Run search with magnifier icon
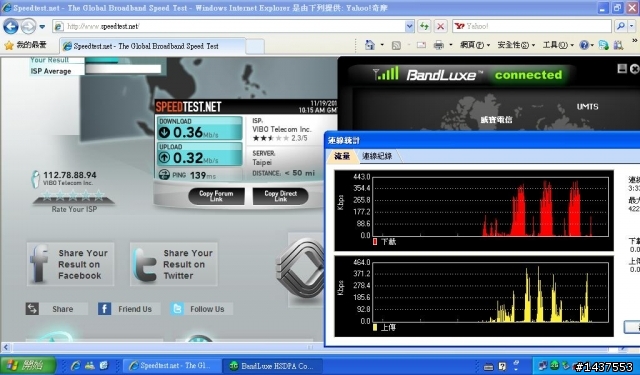640x375 pixels. pyautogui.click(x=621, y=26)
